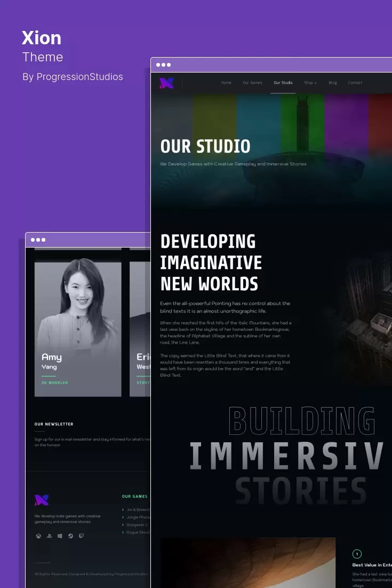Open the Twitch icon in footer
This screenshot has height=588, width=392.
point(81,536)
